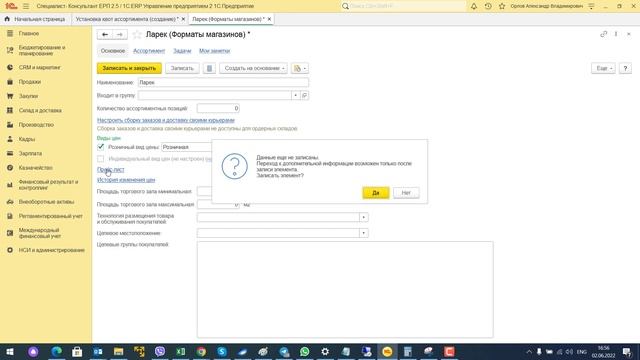Open CRM и маркетинг section
The height and width of the screenshot is (360, 640).
(x=40, y=67)
